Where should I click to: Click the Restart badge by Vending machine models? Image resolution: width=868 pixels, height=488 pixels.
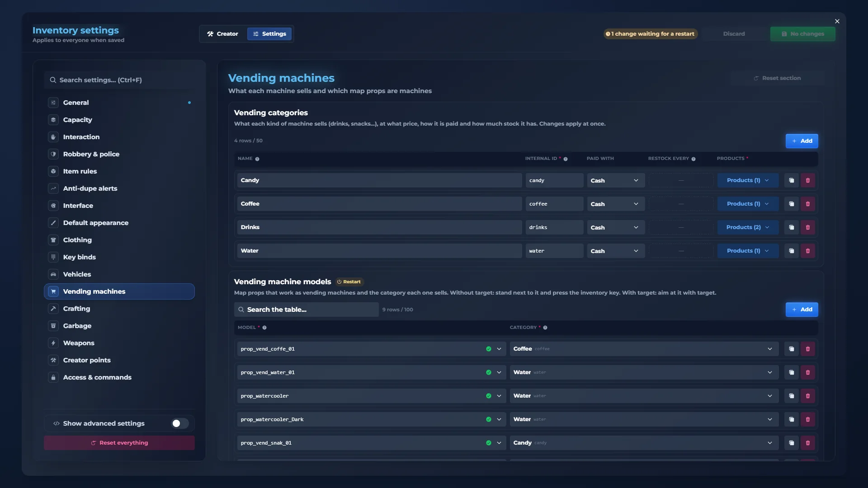tap(349, 282)
